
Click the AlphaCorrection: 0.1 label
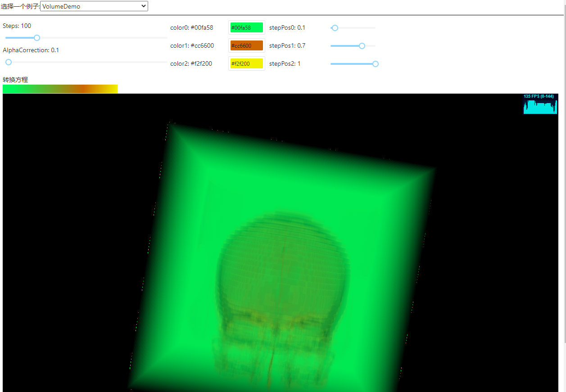click(31, 50)
